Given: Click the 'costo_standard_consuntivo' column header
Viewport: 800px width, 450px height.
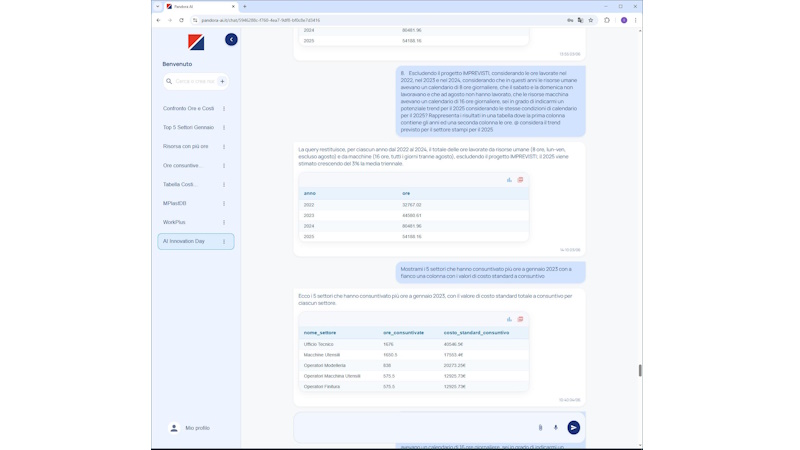Looking at the screenshot, I should 477,333.
